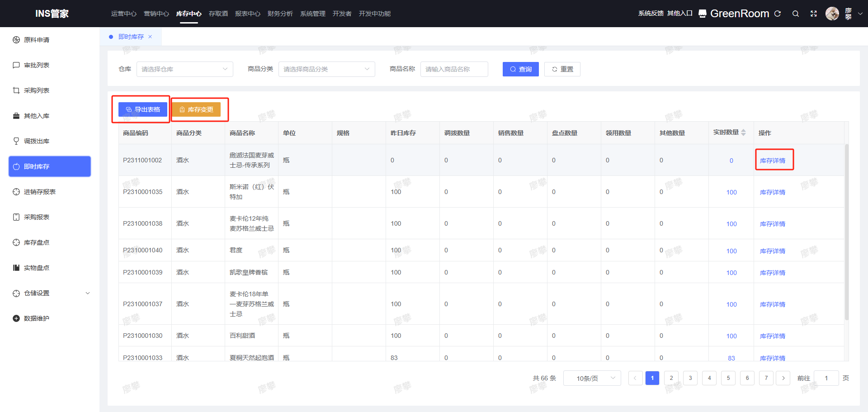Go to page 2
The height and width of the screenshot is (412, 868).
point(671,378)
